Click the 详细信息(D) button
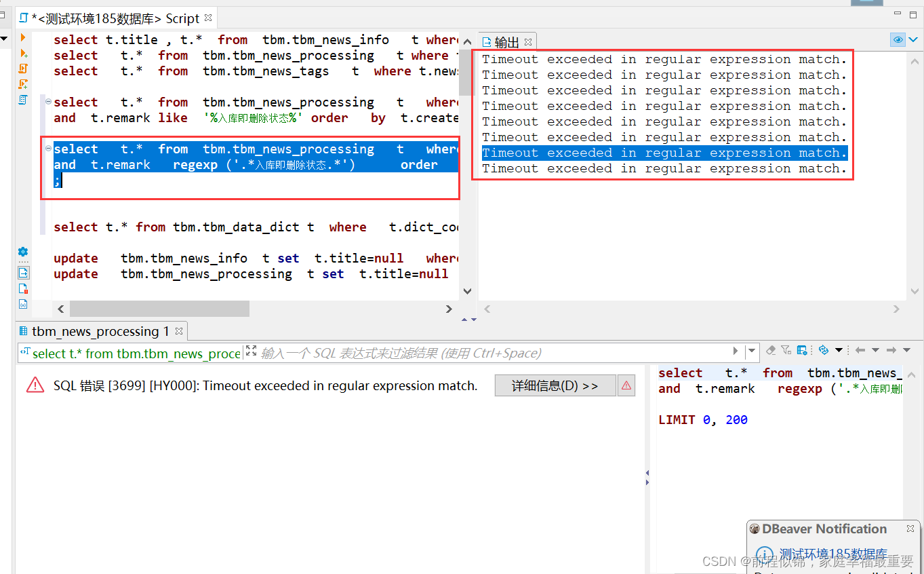Image resolution: width=924 pixels, height=574 pixels. point(555,385)
